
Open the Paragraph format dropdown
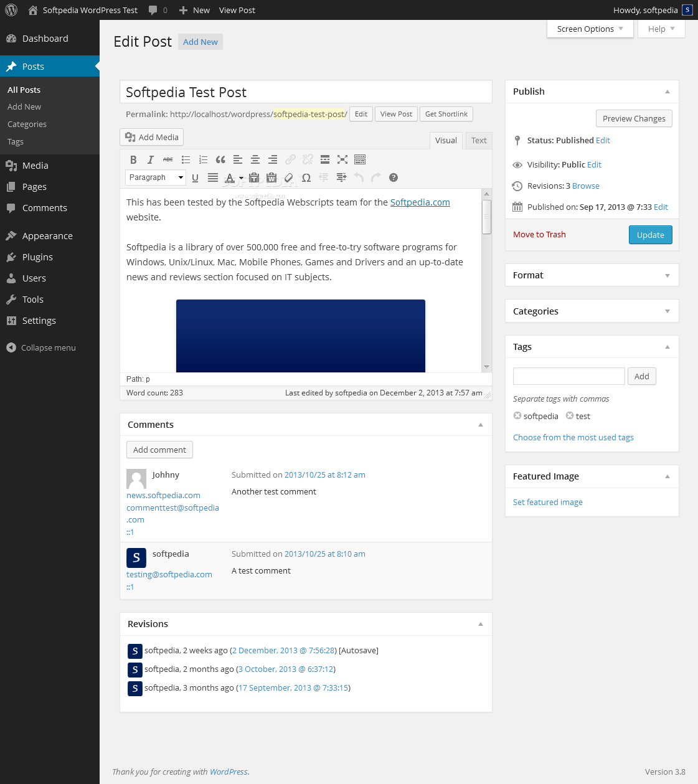coord(156,177)
